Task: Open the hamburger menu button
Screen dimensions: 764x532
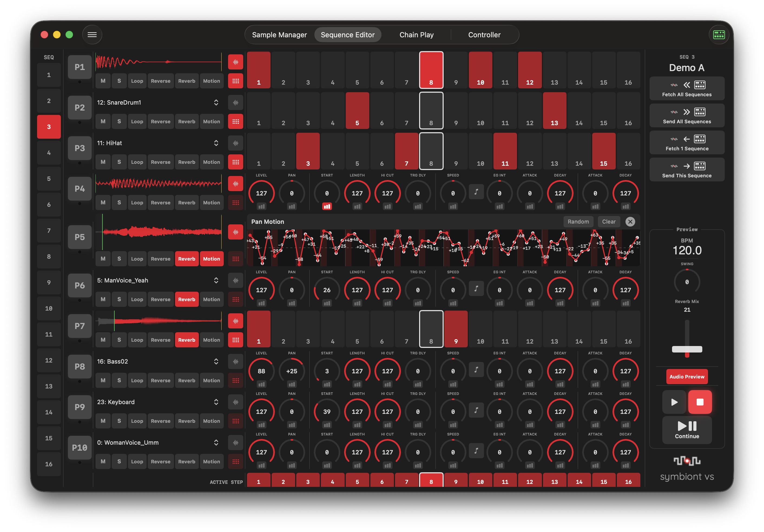Action: tap(92, 35)
